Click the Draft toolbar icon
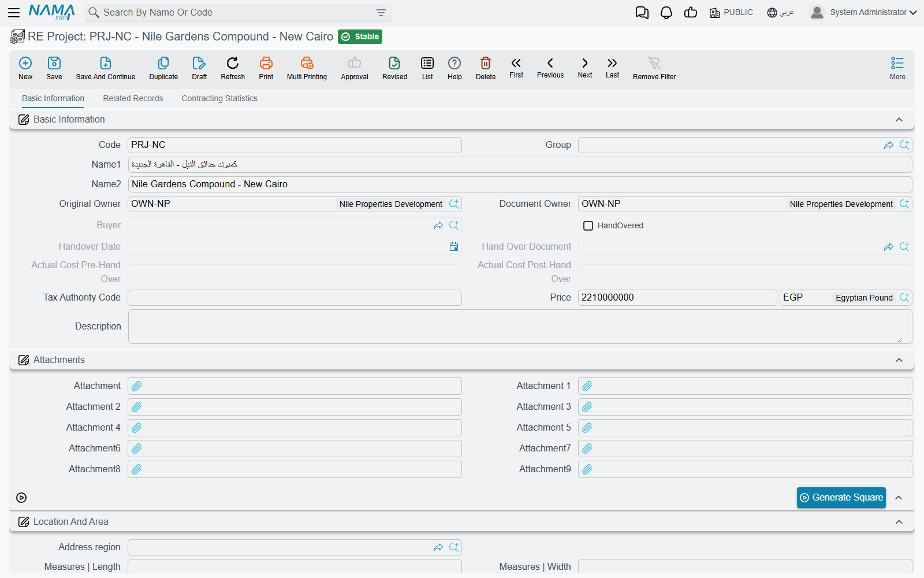The image size is (924, 578). point(199,68)
